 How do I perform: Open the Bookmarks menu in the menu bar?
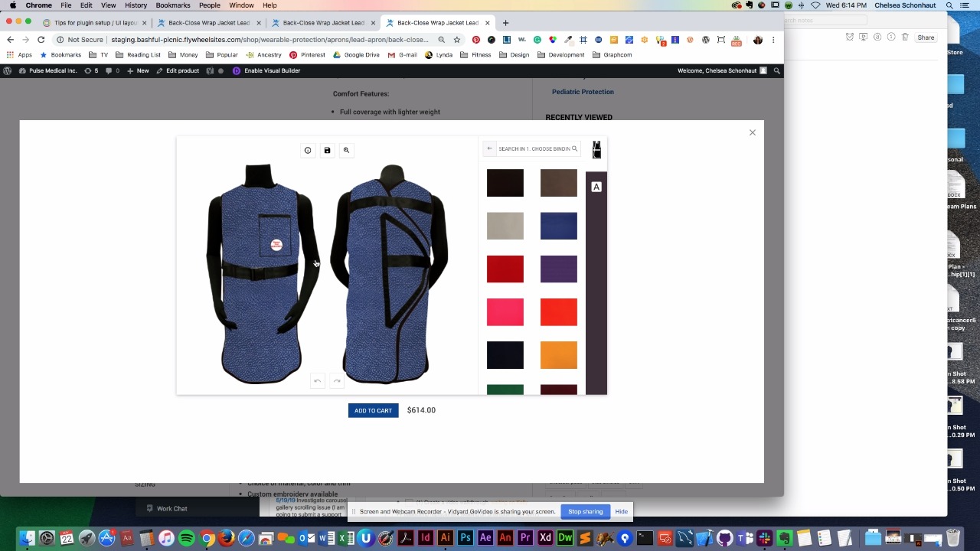[173, 5]
